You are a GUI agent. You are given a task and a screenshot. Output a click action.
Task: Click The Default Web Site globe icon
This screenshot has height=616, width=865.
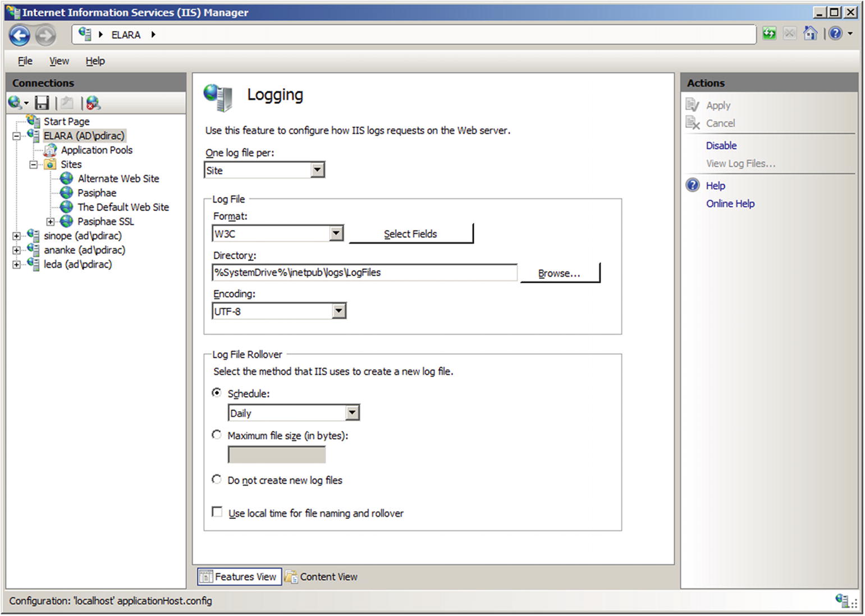coord(67,207)
